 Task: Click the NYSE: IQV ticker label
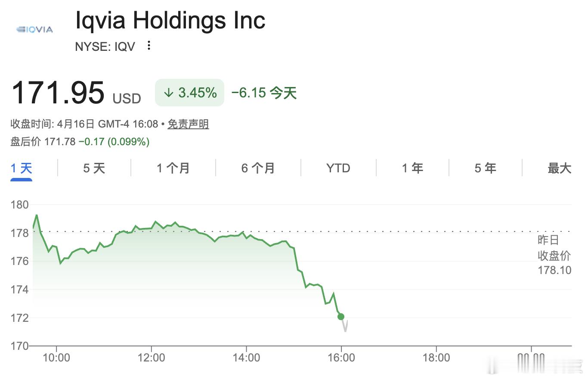[105, 47]
